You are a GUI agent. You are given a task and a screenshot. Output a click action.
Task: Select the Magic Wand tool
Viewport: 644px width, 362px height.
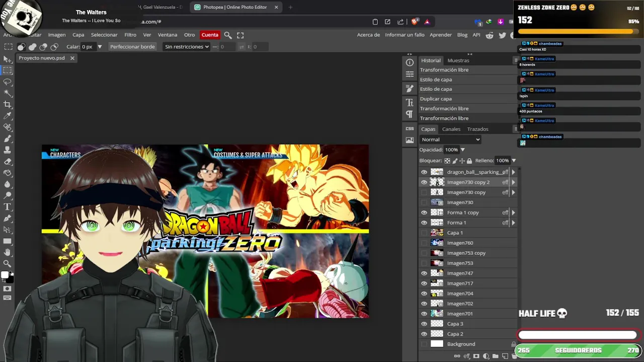(x=8, y=93)
